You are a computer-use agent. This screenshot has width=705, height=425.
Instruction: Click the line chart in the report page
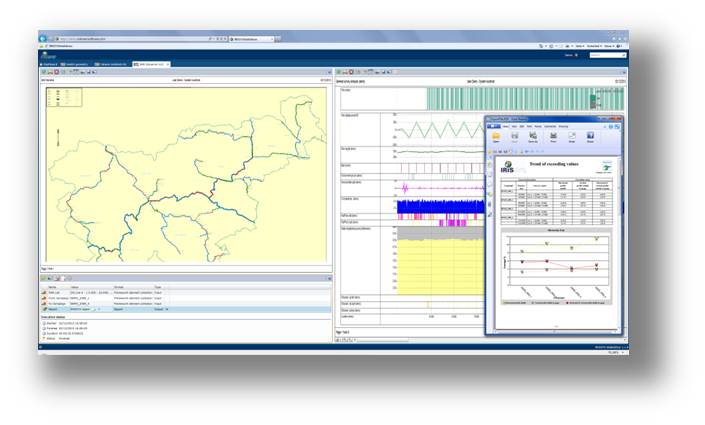(557, 266)
